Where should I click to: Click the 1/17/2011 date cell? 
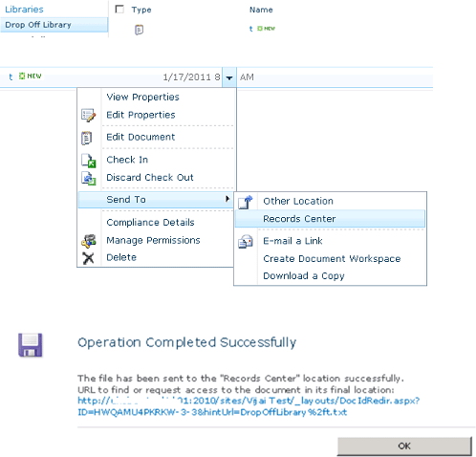coord(191,77)
